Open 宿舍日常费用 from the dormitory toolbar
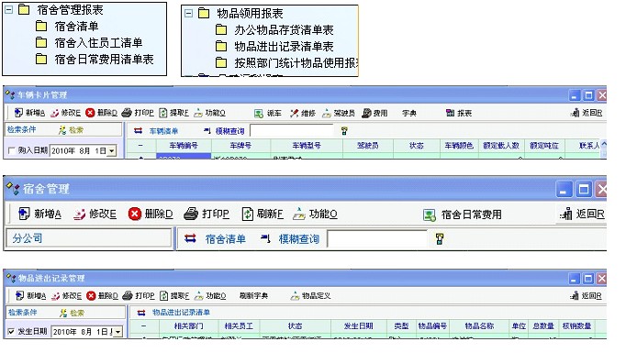The height and width of the screenshot is (364, 626). tap(463, 215)
